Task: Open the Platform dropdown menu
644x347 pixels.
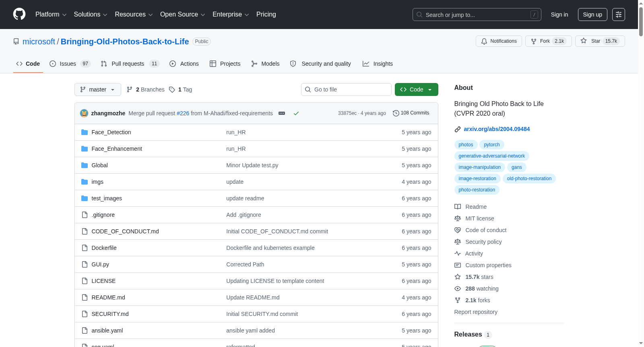Action: tap(51, 15)
